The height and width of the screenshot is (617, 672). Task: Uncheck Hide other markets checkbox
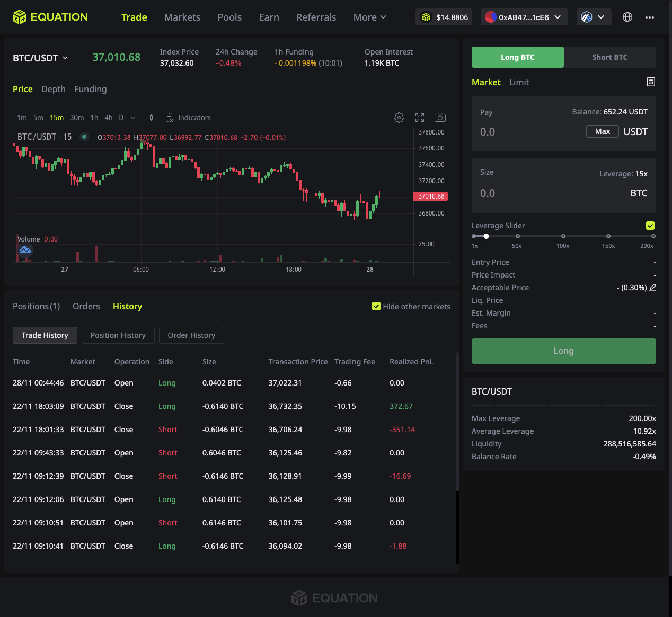376,306
